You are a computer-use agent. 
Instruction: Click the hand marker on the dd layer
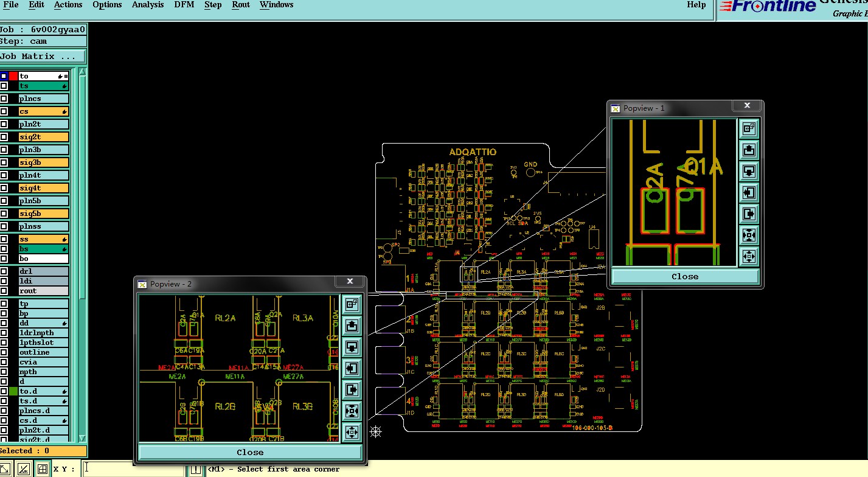tap(63, 324)
